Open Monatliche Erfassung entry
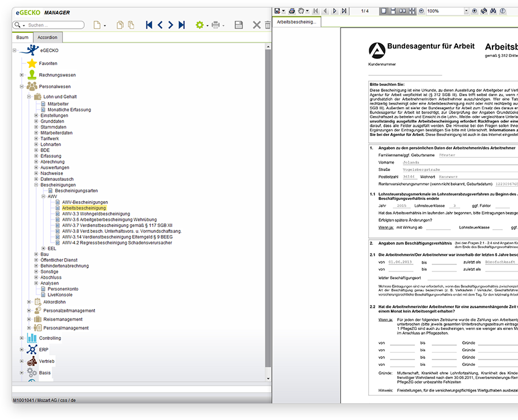This screenshot has width=518, height=420. 69,109
